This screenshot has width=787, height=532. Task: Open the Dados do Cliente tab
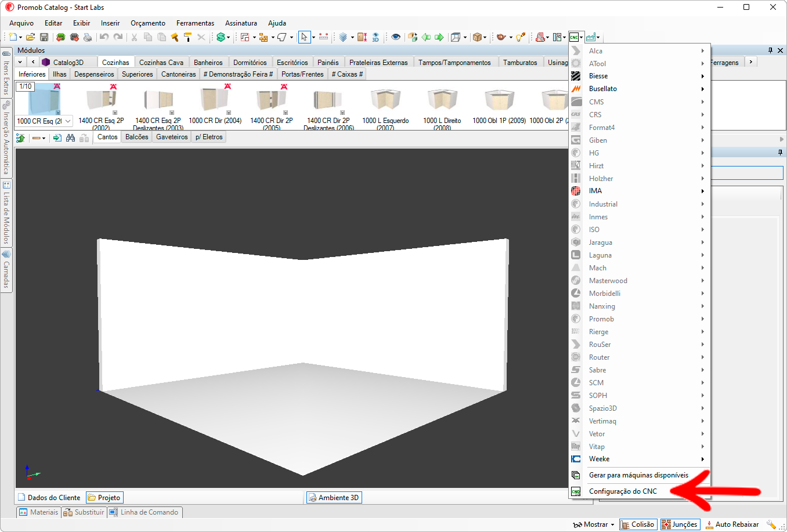pos(49,498)
